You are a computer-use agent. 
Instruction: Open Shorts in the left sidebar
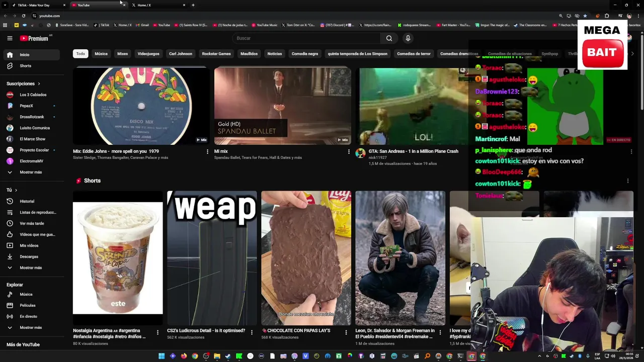pyautogui.click(x=33, y=66)
